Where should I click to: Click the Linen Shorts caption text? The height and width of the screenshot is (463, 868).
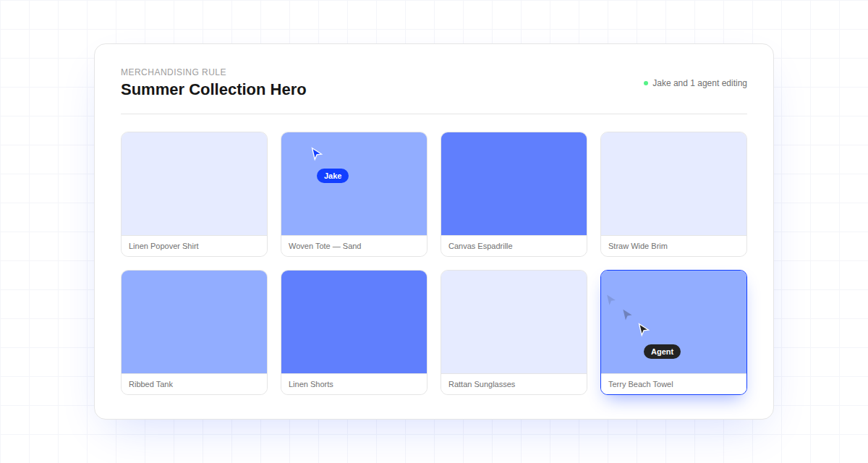coord(311,384)
